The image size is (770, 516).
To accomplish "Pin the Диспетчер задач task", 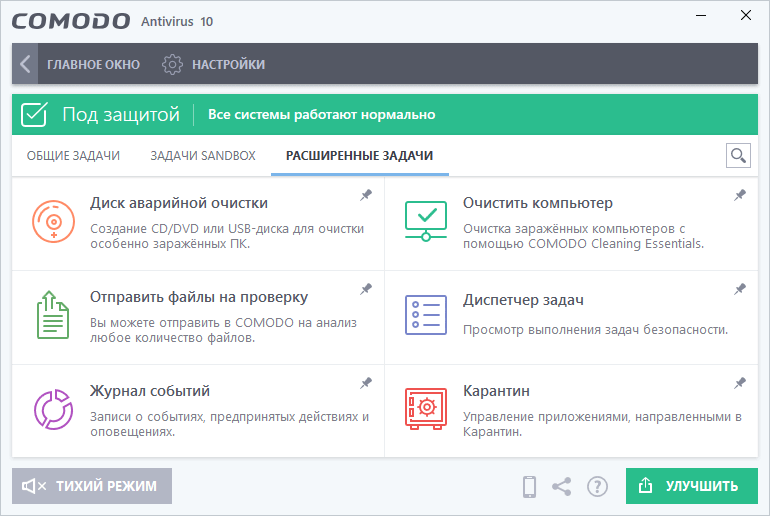I will (x=740, y=289).
